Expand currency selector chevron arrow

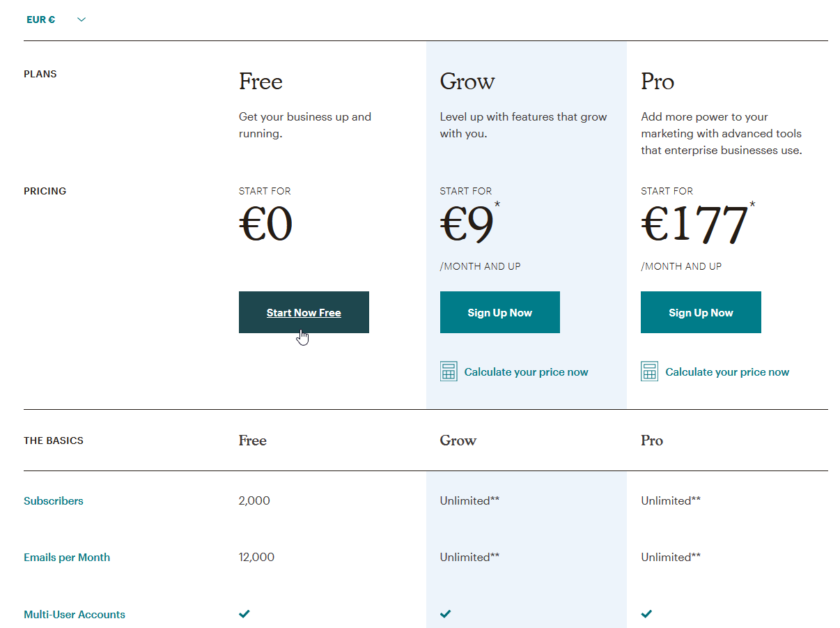point(81,20)
